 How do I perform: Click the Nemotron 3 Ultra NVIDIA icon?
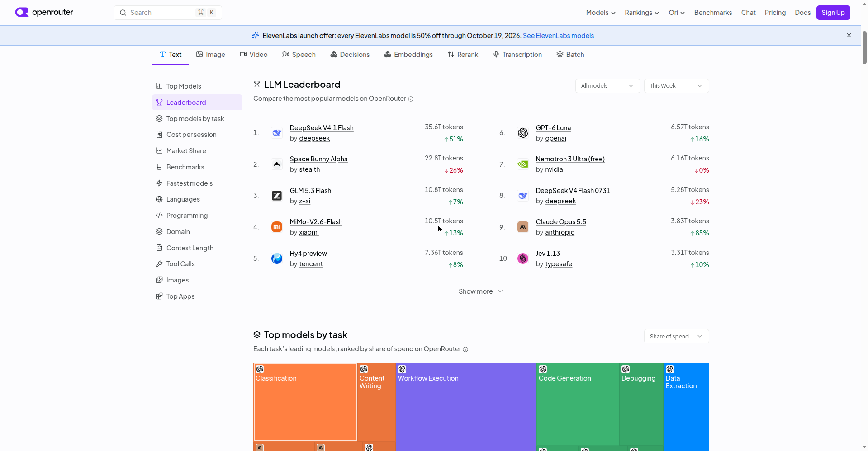tap(523, 164)
